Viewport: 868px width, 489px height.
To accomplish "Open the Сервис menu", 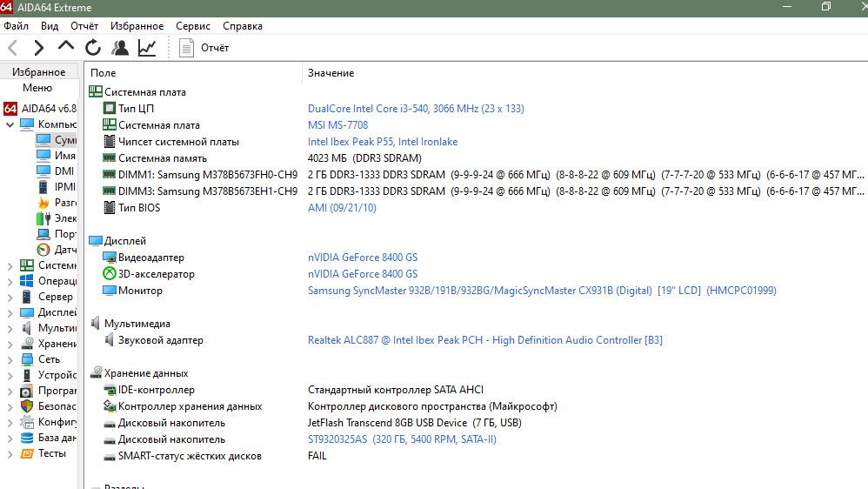I will pyautogui.click(x=192, y=26).
